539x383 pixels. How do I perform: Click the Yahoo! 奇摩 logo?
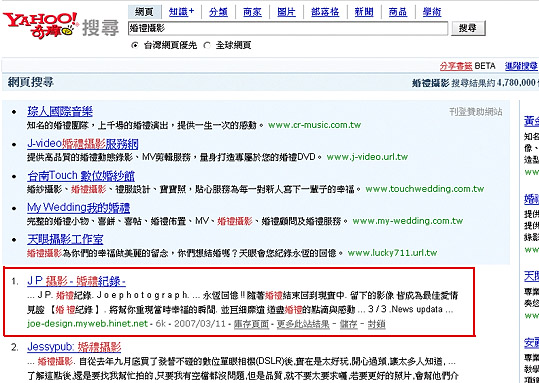[41, 25]
